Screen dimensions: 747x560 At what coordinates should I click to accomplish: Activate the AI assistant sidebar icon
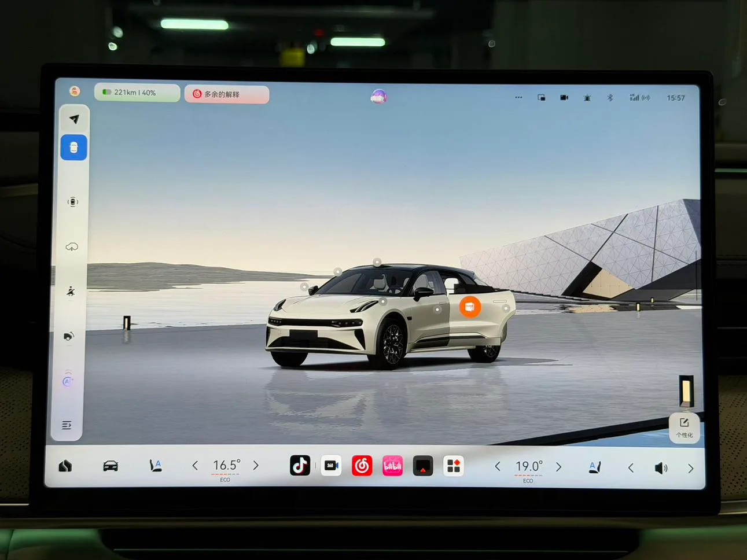pyautogui.click(x=68, y=380)
